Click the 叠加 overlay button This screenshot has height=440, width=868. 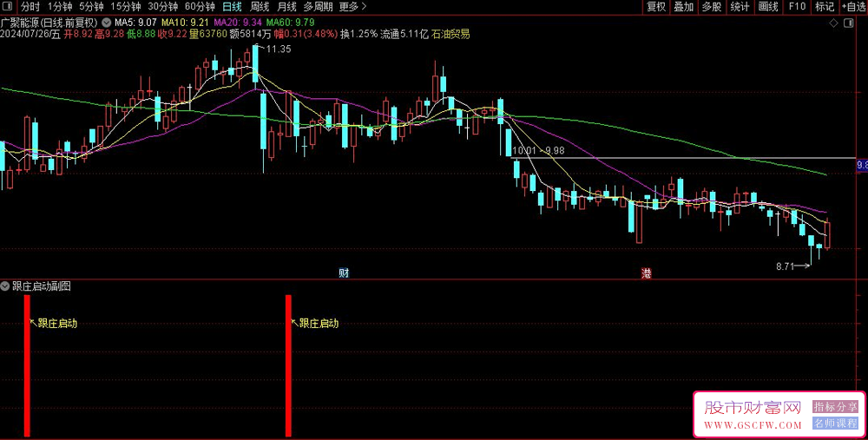coord(684,7)
